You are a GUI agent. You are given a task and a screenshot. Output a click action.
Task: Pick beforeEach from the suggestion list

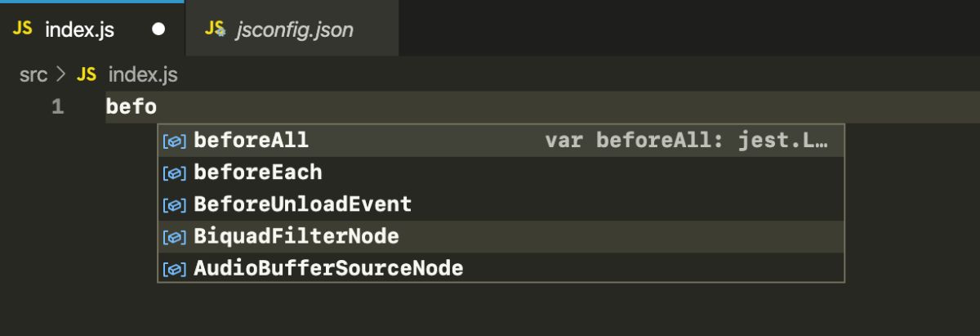click(257, 172)
